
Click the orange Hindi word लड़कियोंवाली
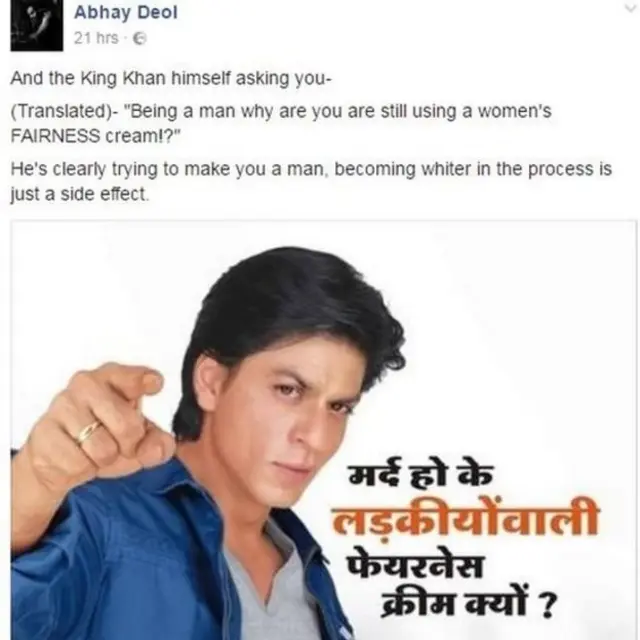465,519
